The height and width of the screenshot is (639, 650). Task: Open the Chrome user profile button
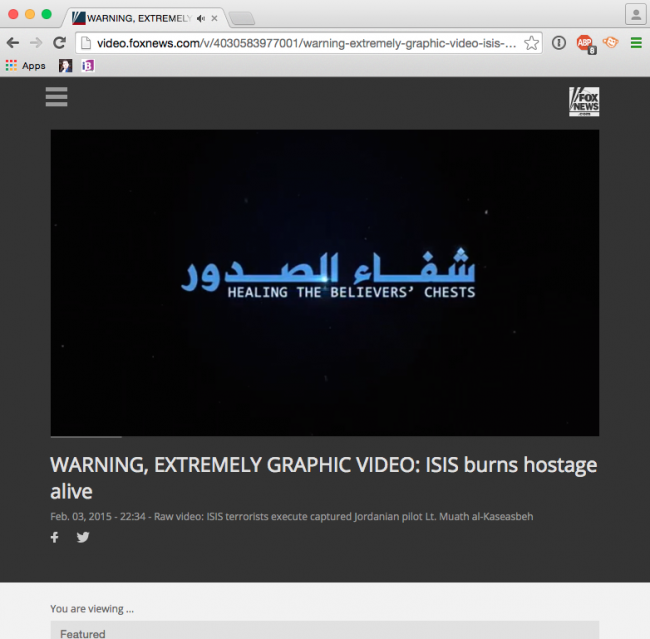coord(636,15)
